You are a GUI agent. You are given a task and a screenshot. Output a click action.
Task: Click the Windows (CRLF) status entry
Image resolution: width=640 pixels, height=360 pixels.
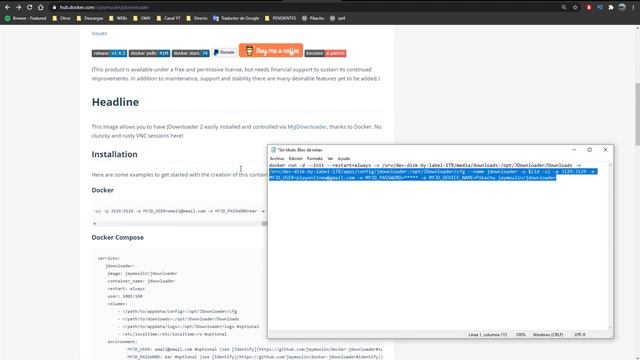[548, 335]
